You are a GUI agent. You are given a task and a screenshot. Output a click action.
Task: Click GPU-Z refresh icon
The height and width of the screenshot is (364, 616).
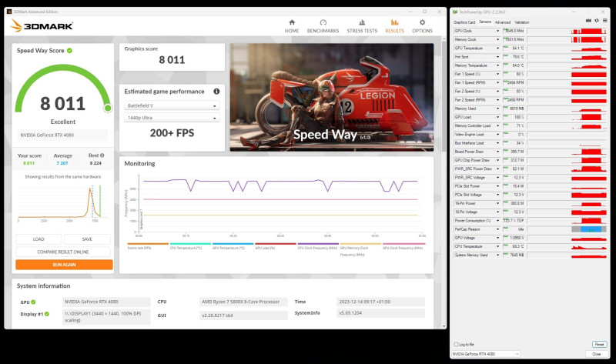597,21
